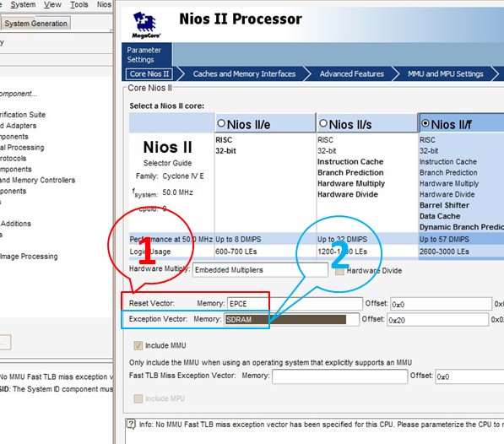Open the System menu
Image resolution: width=504 pixels, height=444 pixels.
tap(23, 5)
